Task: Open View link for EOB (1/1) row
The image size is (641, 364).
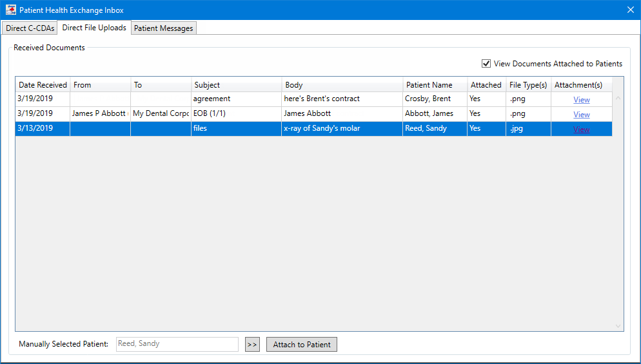Action: pyautogui.click(x=581, y=115)
